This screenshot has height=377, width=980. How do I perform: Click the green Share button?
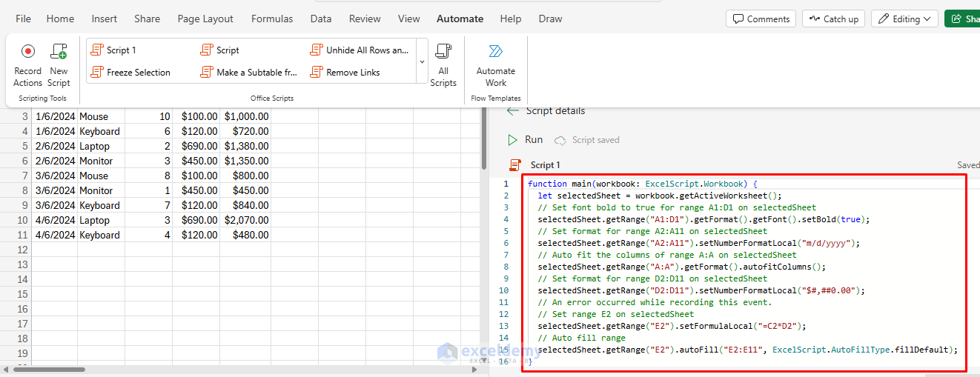(x=962, y=19)
